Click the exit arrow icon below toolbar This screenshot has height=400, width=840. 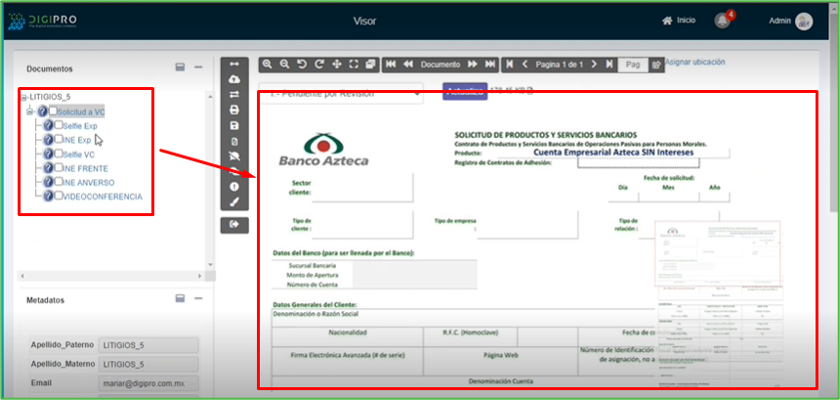[234, 225]
